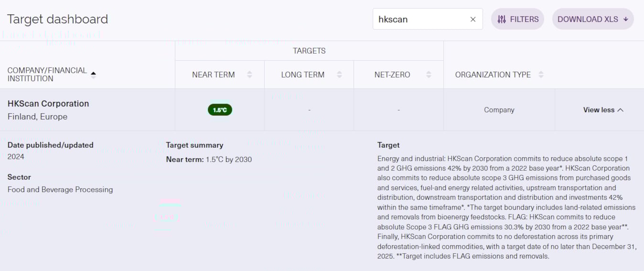Screen dimensions: 644x271
Task: Click the download arrow icon
Action: 625,19
